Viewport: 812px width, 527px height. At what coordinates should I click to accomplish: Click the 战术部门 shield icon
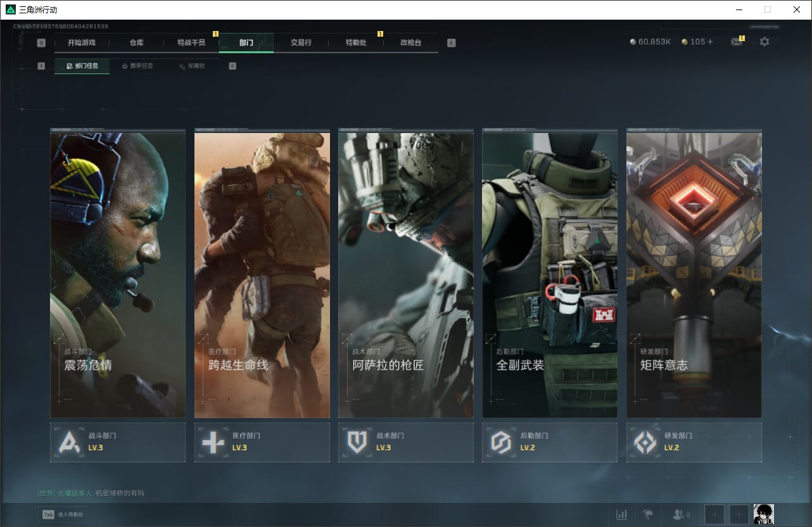(357, 442)
